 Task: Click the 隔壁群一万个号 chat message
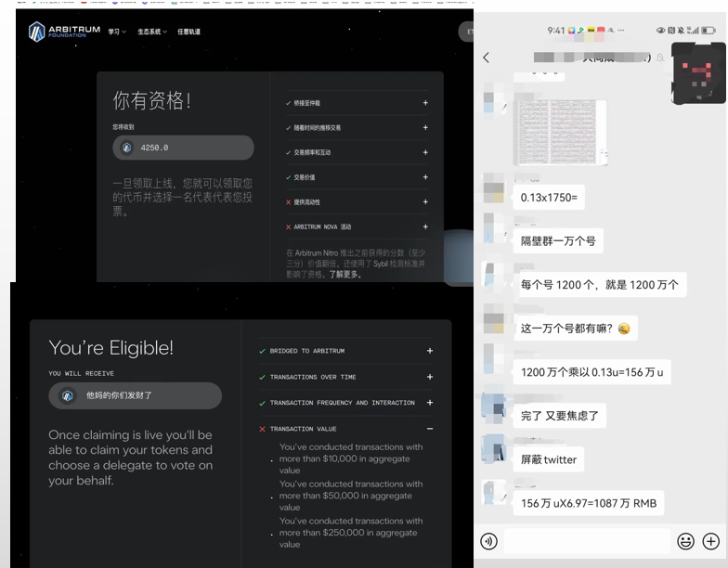coord(558,241)
